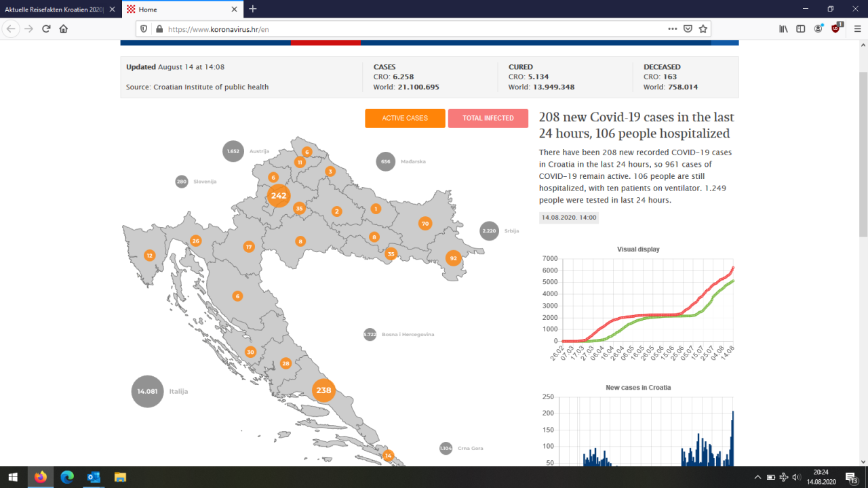Image resolution: width=868 pixels, height=488 pixels.
Task: Open the Firefox account avatar
Action: (818, 29)
